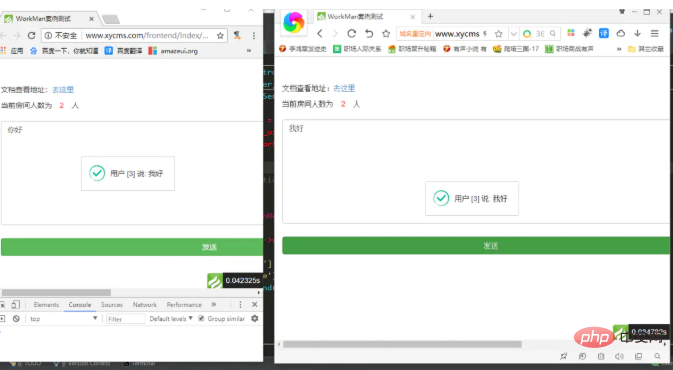This screenshot has width=673, height=370.
Task: Click the undo restore arrow in right browser
Action: 369,33
